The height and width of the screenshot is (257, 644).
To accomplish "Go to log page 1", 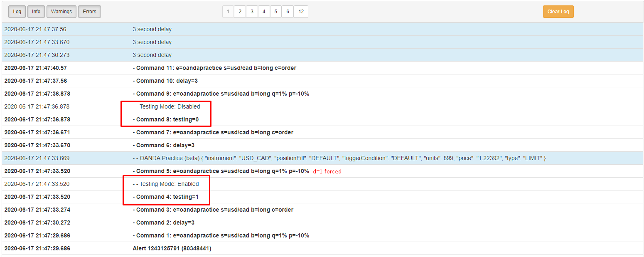I will pyautogui.click(x=228, y=12).
